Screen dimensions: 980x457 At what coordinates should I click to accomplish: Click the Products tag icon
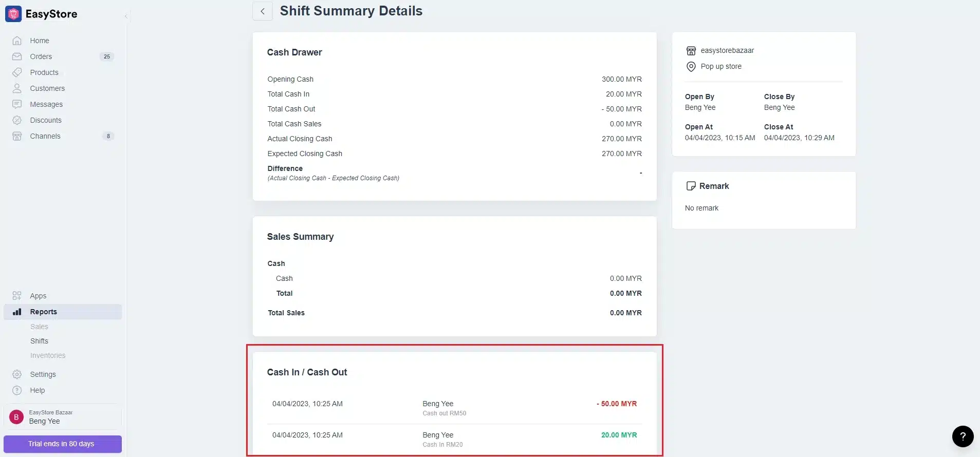click(17, 72)
